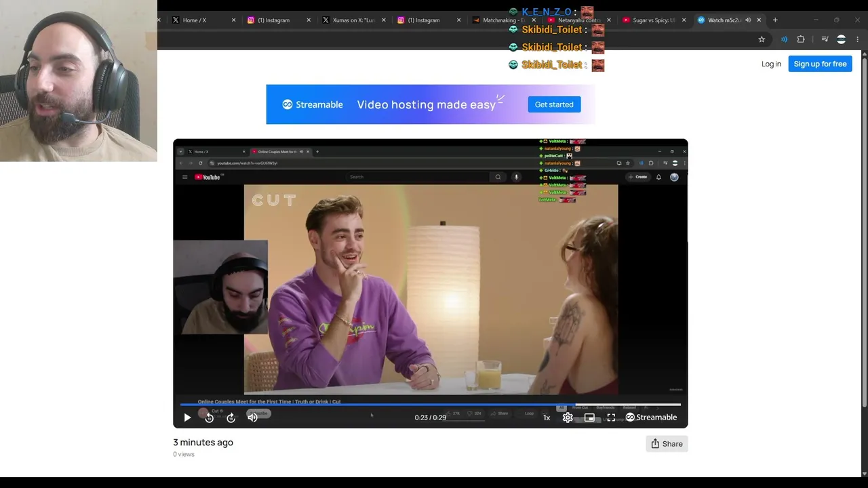
Task: Click the blue sound-wave icon in toolbar
Action: [x=784, y=39]
